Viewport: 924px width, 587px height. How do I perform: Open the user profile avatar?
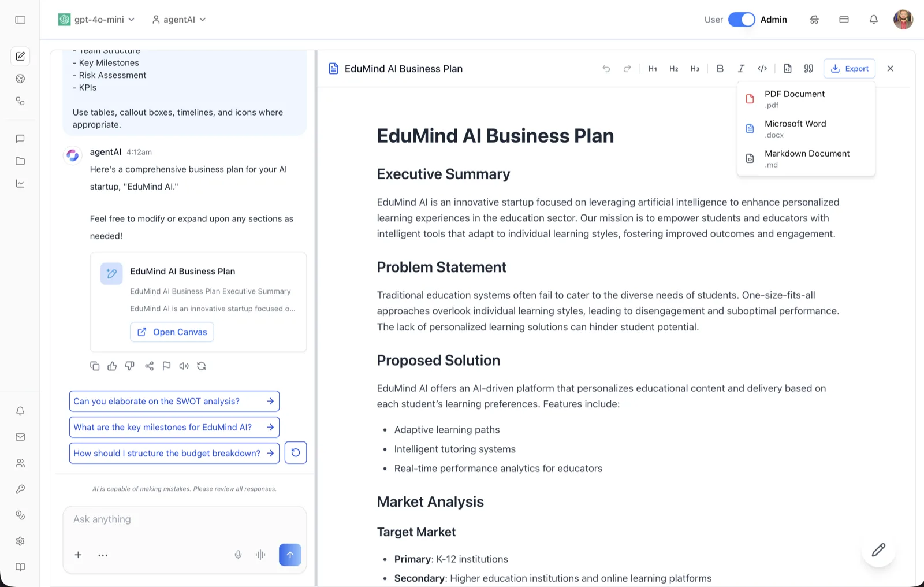click(903, 20)
